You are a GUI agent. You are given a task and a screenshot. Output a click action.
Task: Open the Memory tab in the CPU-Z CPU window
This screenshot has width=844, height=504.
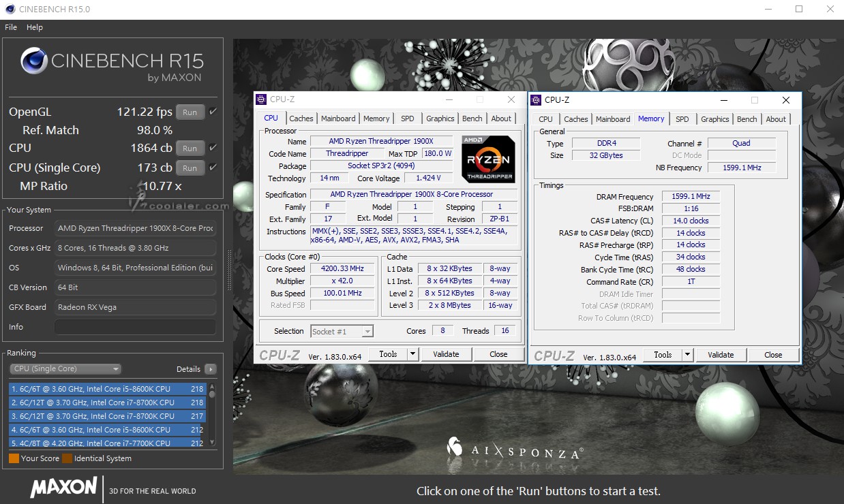pyautogui.click(x=376, y=119)
